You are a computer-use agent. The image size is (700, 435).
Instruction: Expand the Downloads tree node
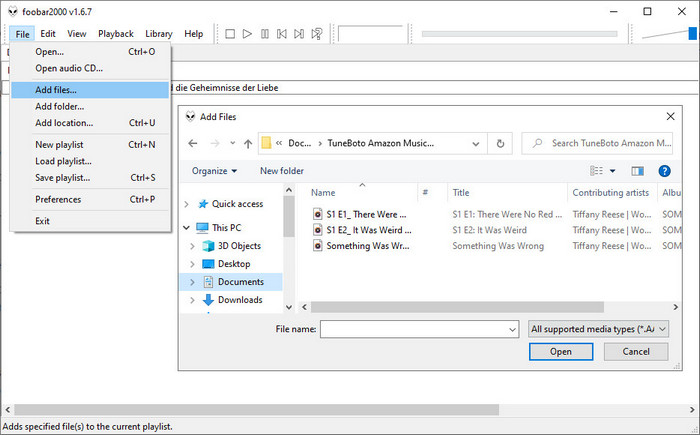pyautogui.click(x=192, y=300)
